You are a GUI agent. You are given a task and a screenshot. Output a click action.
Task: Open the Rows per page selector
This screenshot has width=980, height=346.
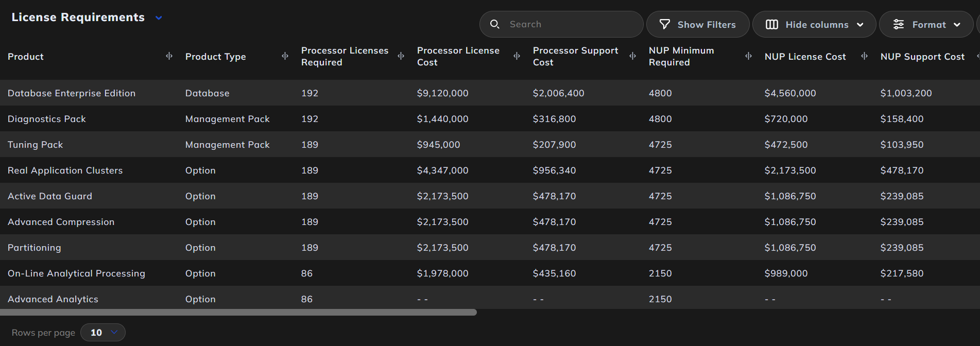tap(103, 333)
